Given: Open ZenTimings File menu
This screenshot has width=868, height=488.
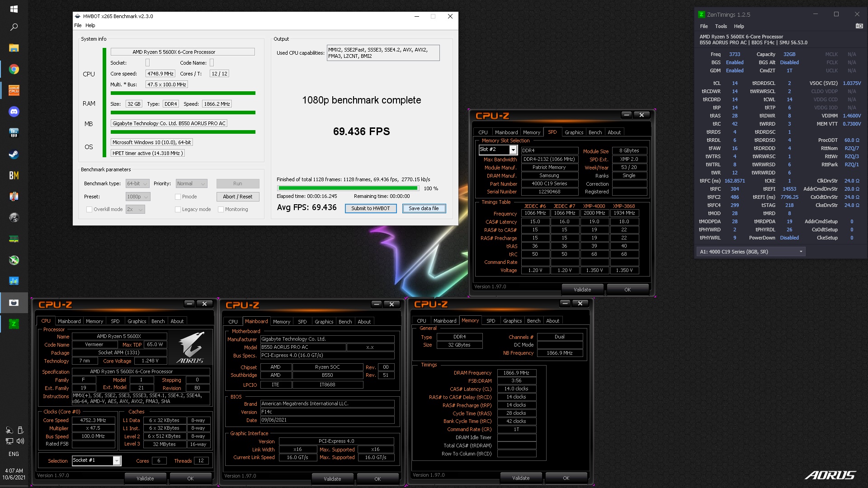Looking at the screenshot, I should [x=704, y=26].
